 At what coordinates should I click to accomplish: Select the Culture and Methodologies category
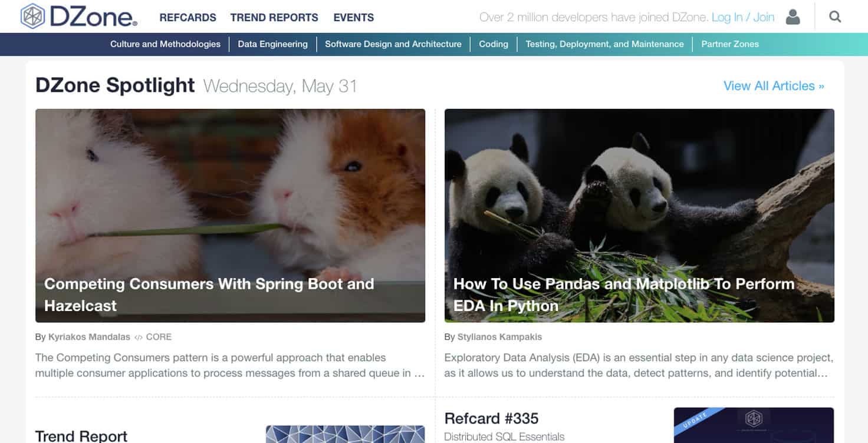(x=165, y=44)
